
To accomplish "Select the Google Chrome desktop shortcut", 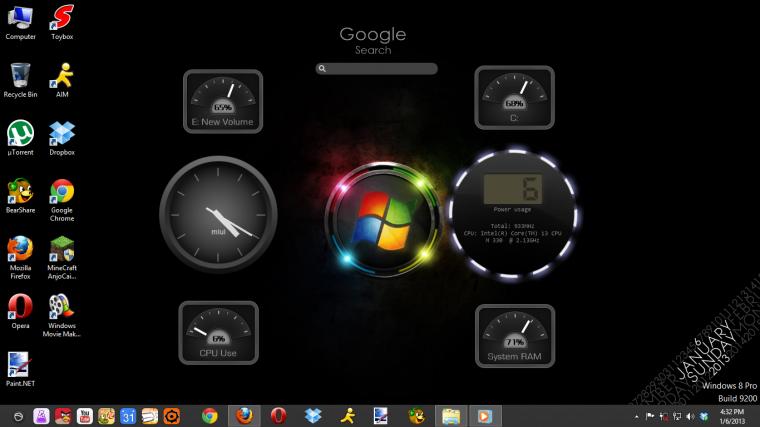I will (x=62, y=200).
